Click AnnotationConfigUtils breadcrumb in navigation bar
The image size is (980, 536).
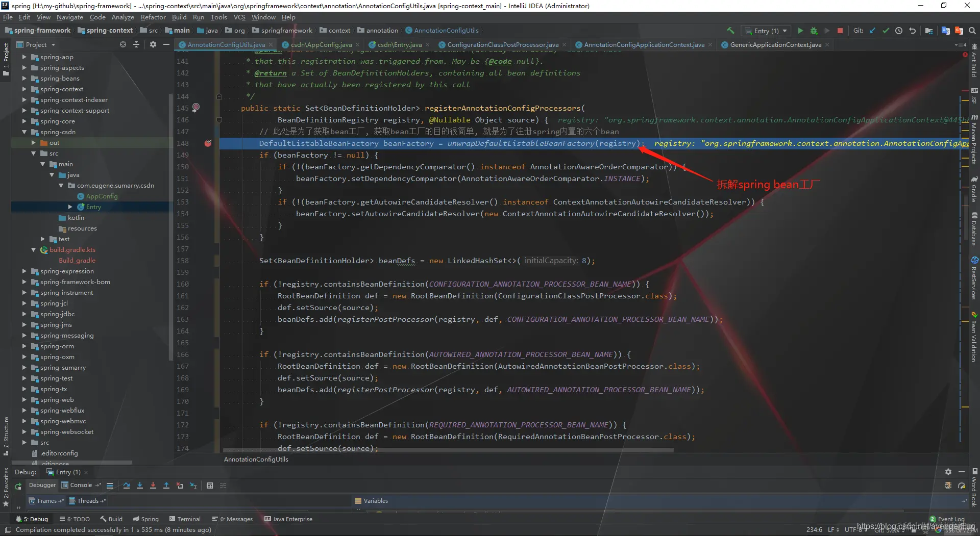(x=442, y=31)
